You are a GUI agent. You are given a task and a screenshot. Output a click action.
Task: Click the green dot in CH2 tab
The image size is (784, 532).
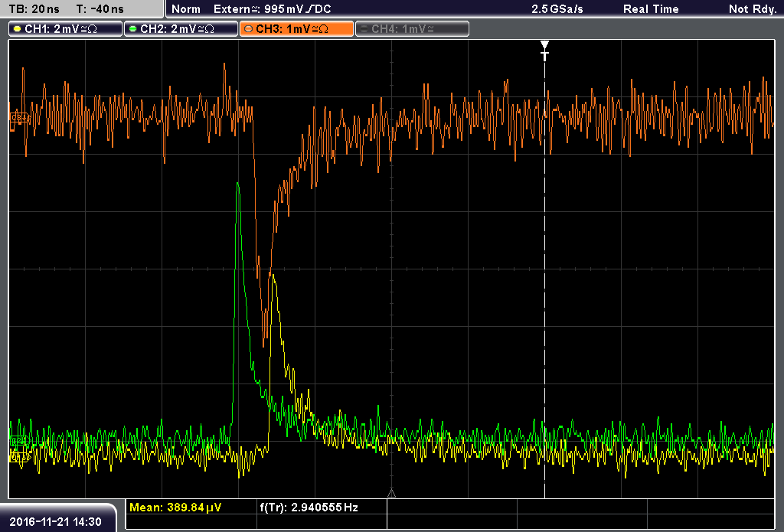133,29
